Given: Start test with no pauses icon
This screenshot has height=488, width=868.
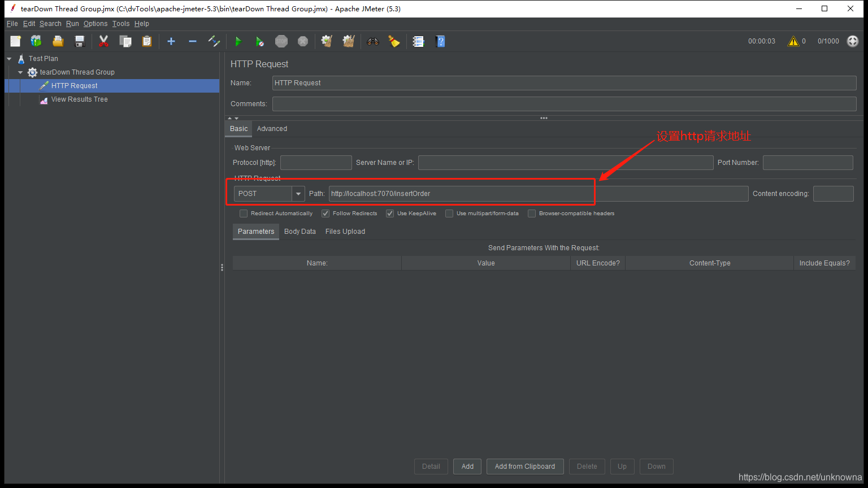Looking at the screenshot, I should tap(259, 41).
